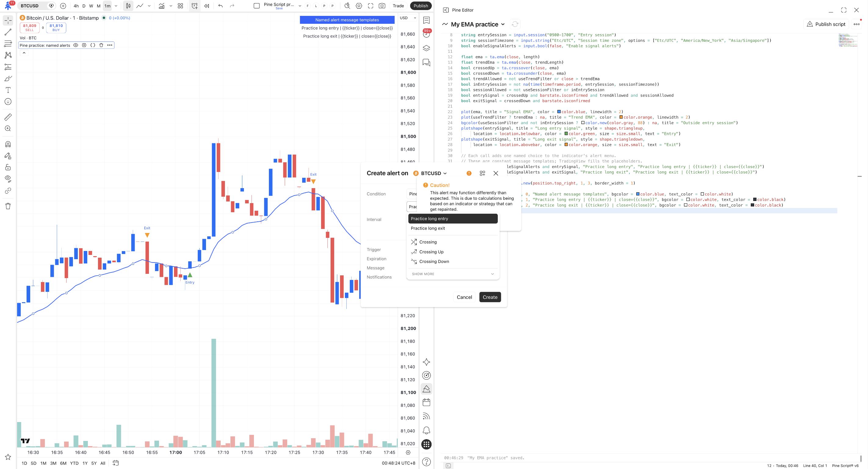Select the trend line drawing tool
The image size is (868, 469).
click(8, 32)
